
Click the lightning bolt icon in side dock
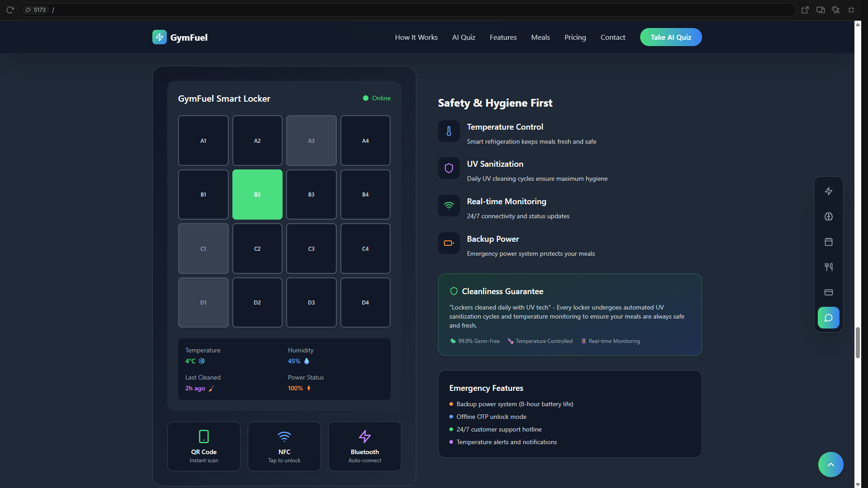pos(828,191)
